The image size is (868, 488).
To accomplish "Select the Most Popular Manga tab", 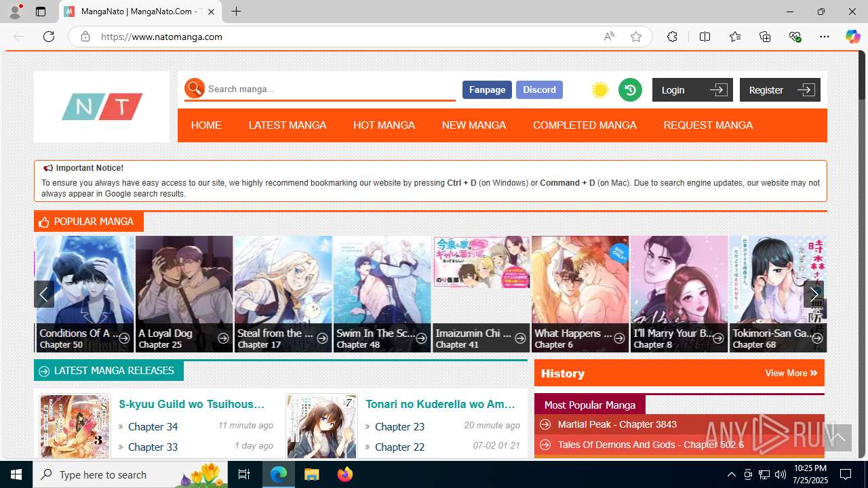I will (x=590, y=405).
